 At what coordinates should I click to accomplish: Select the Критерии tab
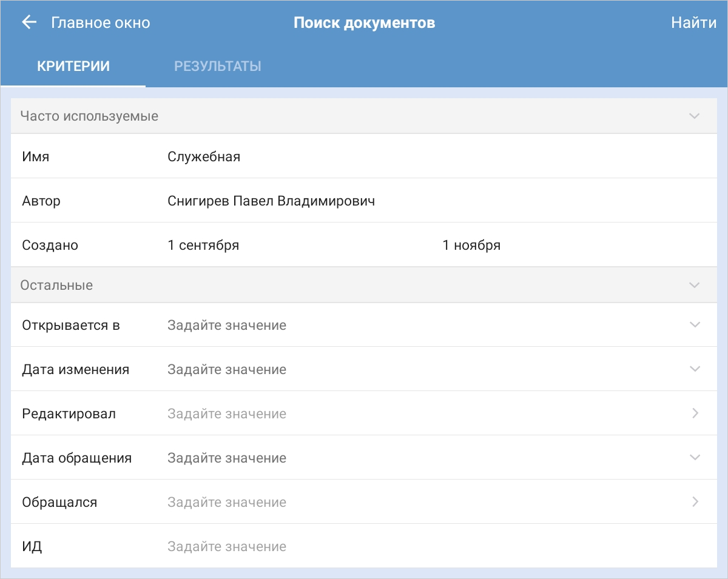point(73,66)
